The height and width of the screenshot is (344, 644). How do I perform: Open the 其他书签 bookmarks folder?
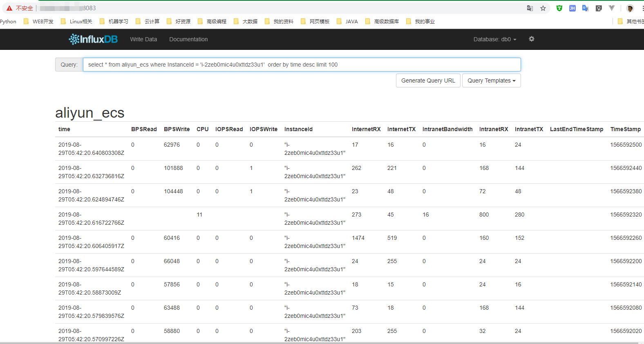coord(631,22)
